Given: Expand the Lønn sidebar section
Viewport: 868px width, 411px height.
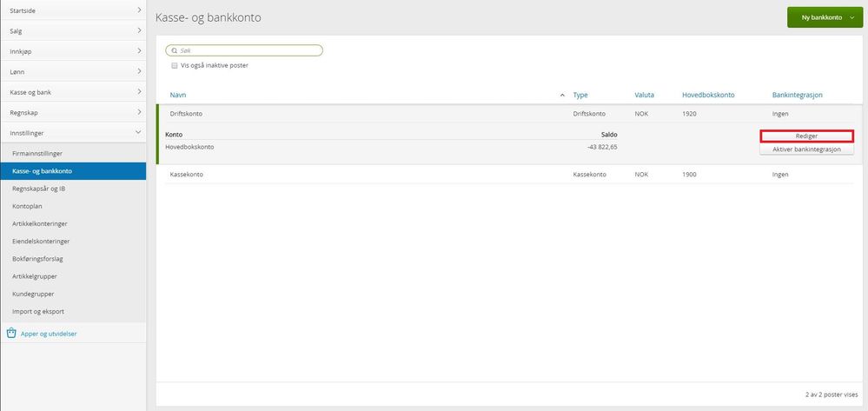Looking at the screenshot, I should coord(73,71).
